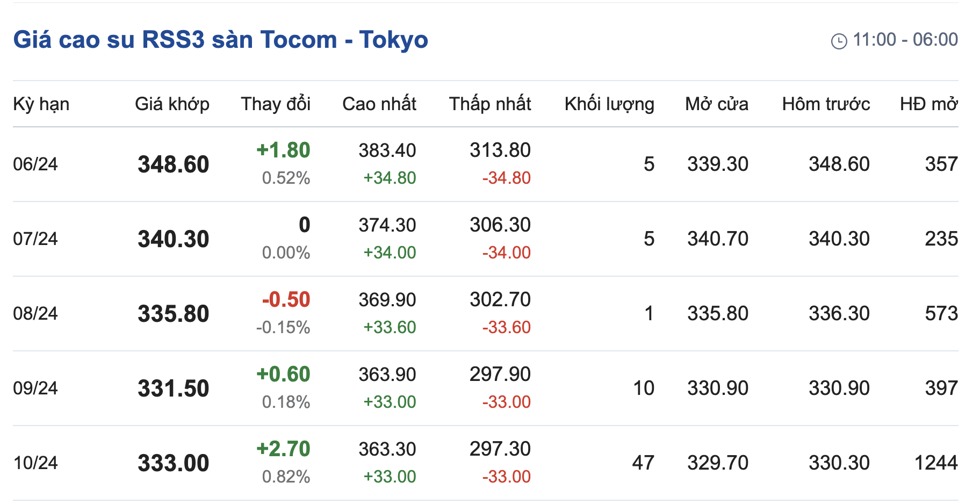Click the 09/24 contract term
980x504 pixels.
[35, 388]
